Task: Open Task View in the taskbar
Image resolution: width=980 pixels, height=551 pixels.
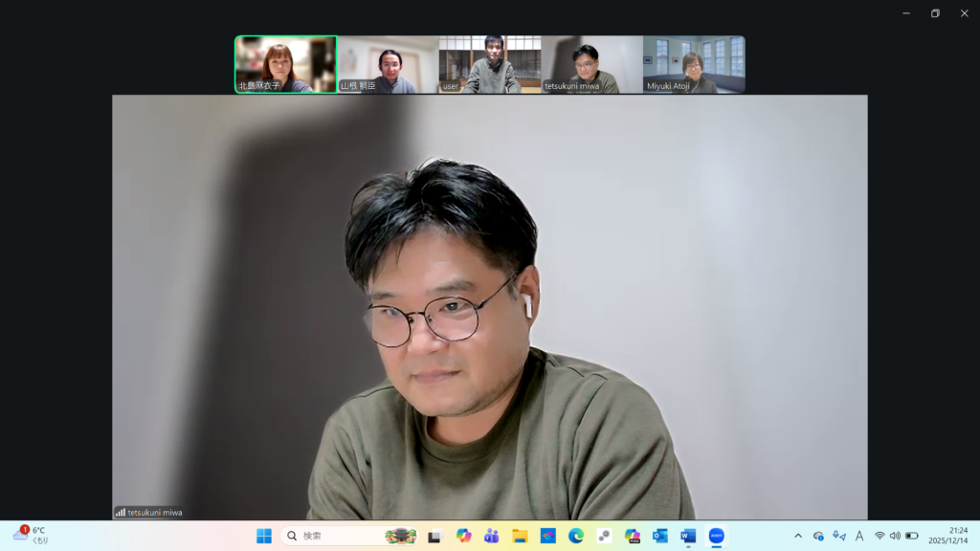Action: 434,536
